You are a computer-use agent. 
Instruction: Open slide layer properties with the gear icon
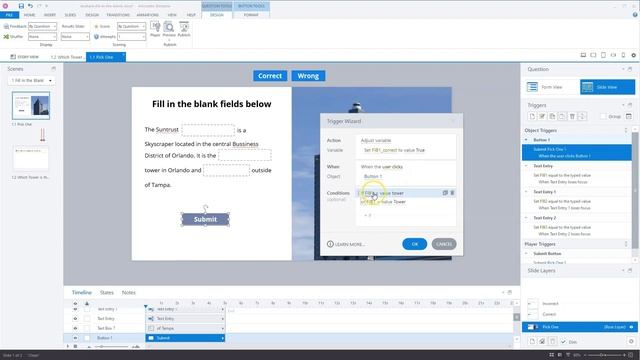click(631, 341)
